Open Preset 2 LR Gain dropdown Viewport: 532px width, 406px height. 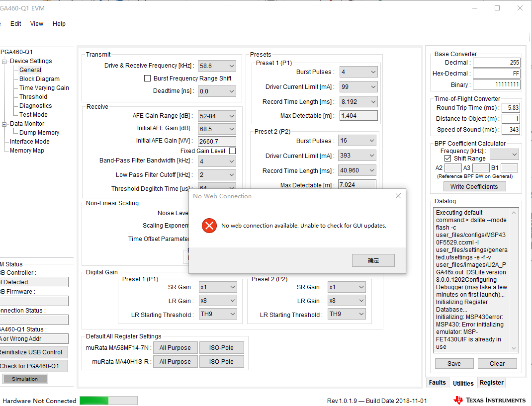[347, 301]
